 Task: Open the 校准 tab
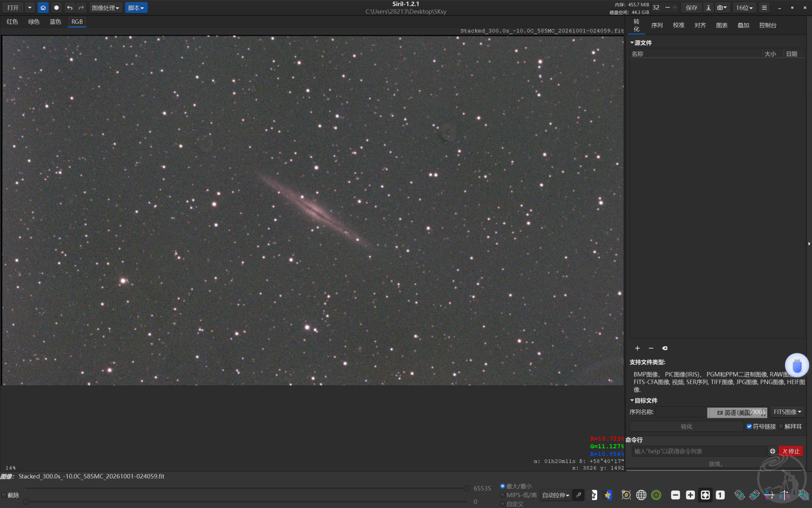[678, 25]
